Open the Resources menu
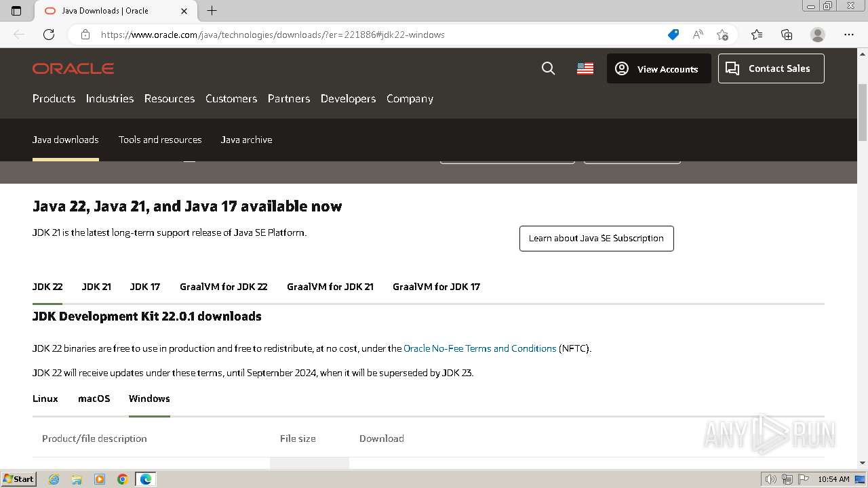The height and width of the screenshot is (488, 868). (170, 98)
